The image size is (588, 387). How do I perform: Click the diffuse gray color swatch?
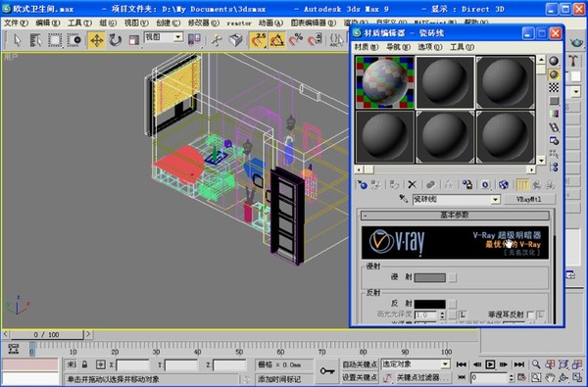coord(430,277)
